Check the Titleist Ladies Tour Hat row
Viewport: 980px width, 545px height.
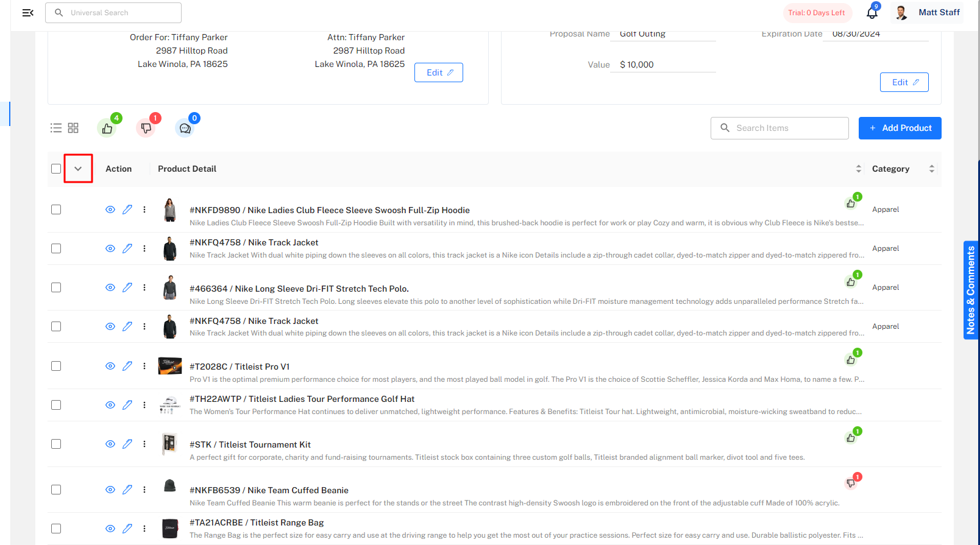tap(56, 405)
